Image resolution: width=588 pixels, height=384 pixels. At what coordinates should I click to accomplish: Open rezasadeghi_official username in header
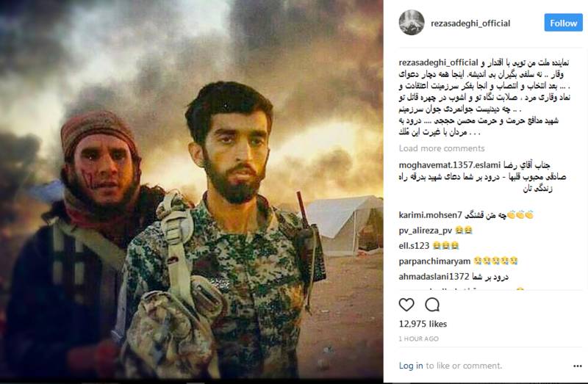pyautogui.click(x=470, y=23)
